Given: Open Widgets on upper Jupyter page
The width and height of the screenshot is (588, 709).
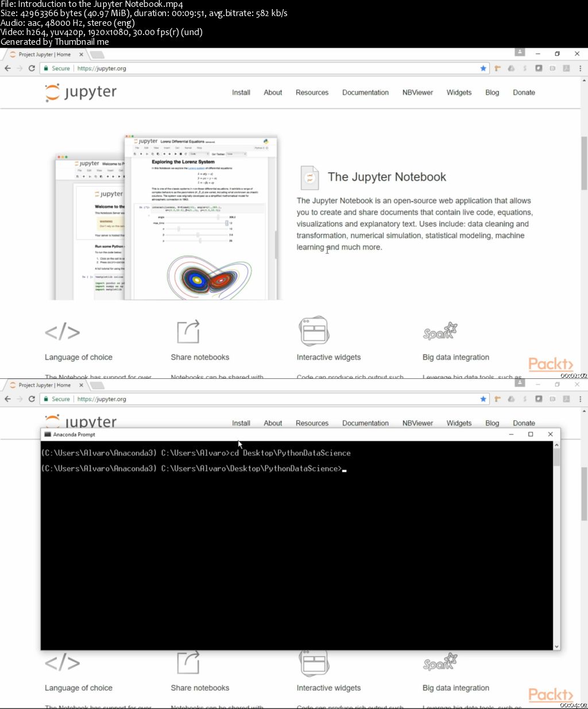Looking at the screenshot, I should [459, 92].
